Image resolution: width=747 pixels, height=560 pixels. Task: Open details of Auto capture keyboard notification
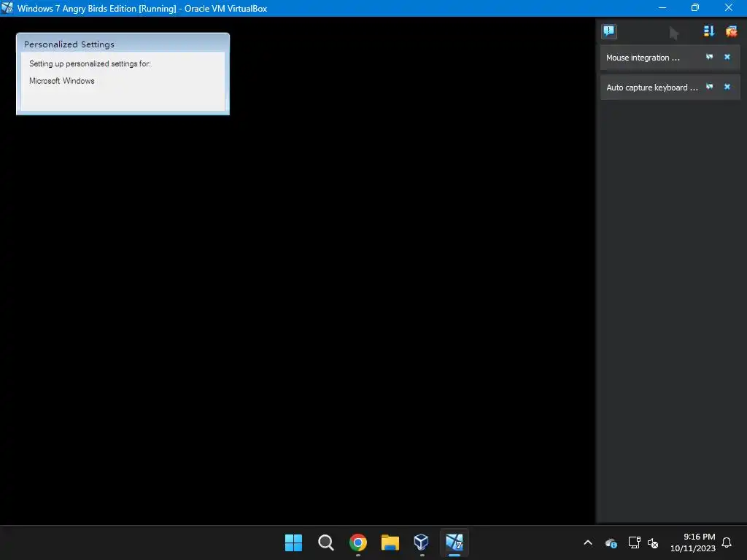(709, 87)
